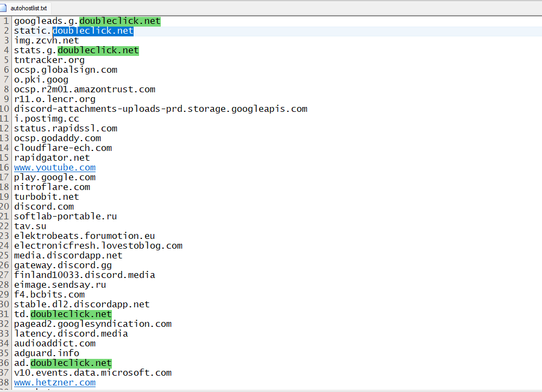The height and width of the screenshot is (392, 542).
Task: Click media.discordapp.net entry
Action: coord(68,256)
